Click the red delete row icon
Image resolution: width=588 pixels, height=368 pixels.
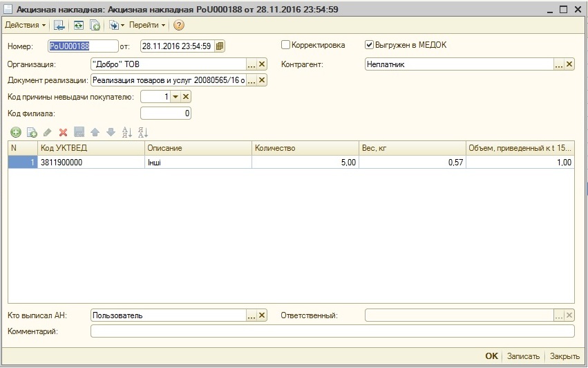pyautogui.click(x=63, y=132)
